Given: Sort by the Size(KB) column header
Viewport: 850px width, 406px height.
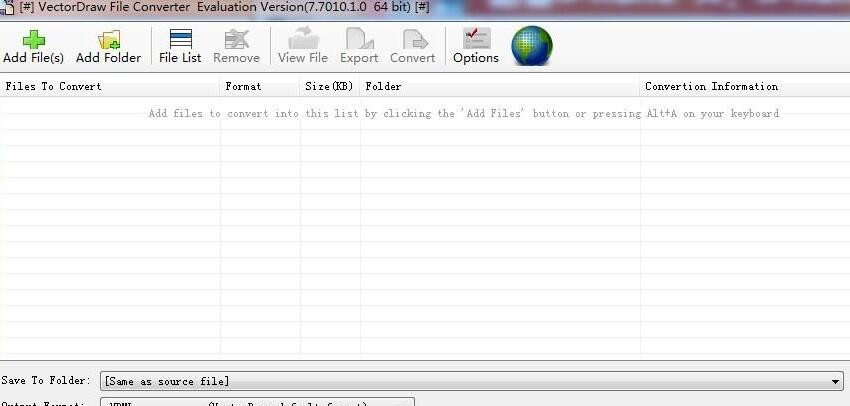Looking at the screenshot, I should click(330, 86).
